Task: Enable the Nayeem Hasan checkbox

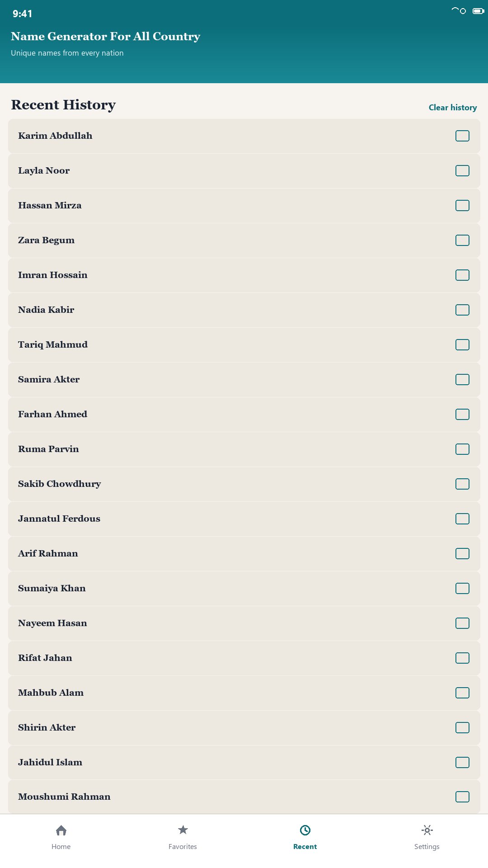Action: pos(462,623)
